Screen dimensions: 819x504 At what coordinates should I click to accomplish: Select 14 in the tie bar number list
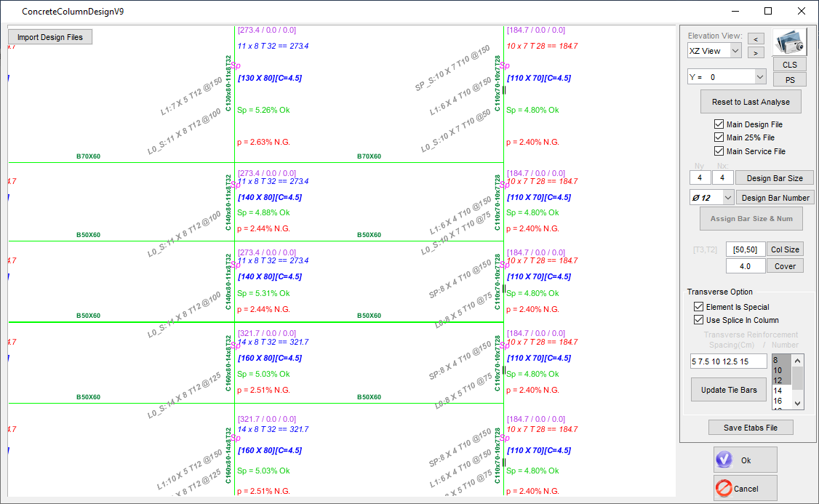point(778,391)
